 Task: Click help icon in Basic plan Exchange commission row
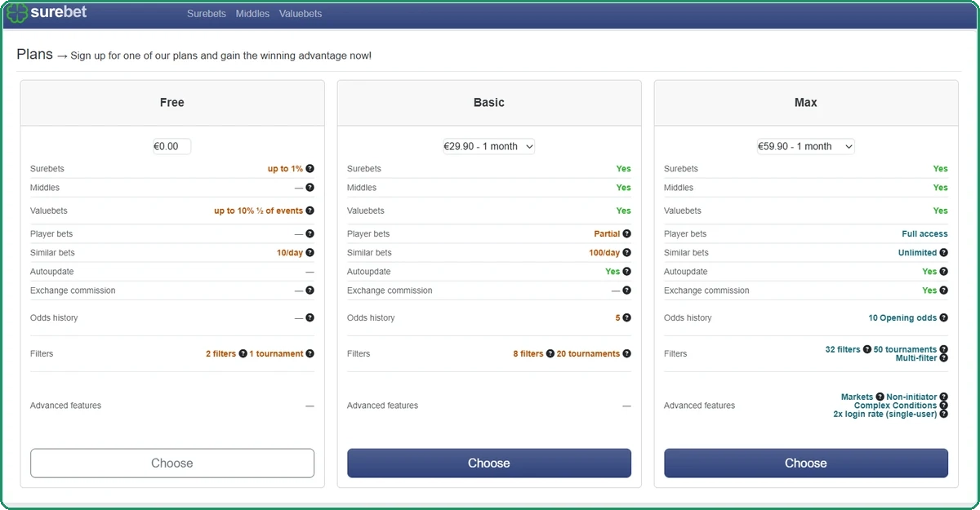627,290
